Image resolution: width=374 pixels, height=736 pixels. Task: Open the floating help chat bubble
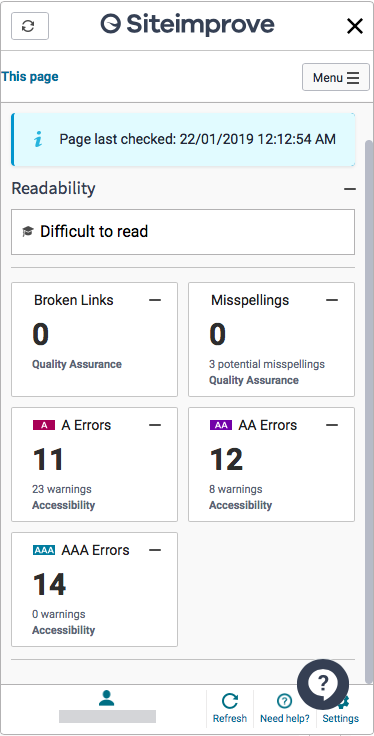click(323, 684)
